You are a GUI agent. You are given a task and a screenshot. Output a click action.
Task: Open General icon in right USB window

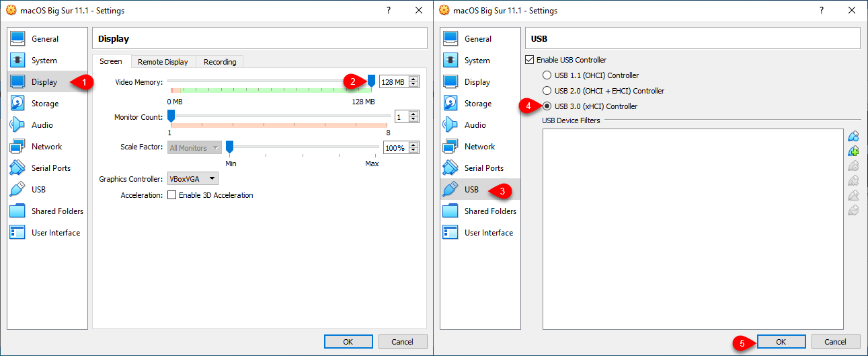450,39
